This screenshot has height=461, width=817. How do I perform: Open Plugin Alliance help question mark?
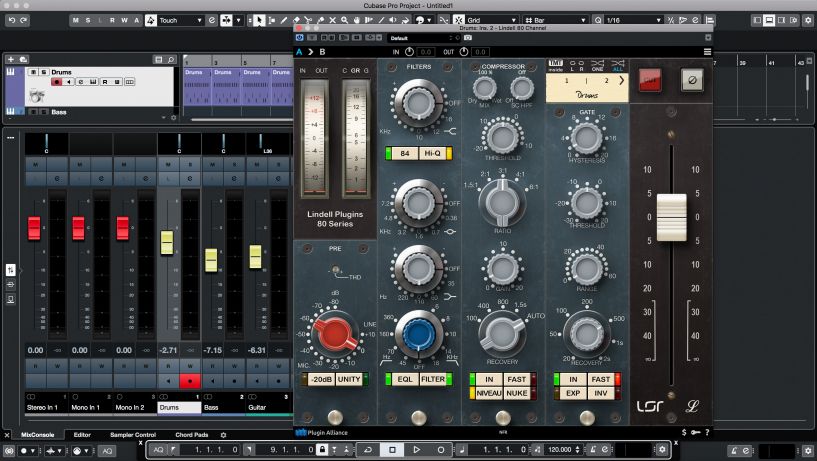(707, 432)
